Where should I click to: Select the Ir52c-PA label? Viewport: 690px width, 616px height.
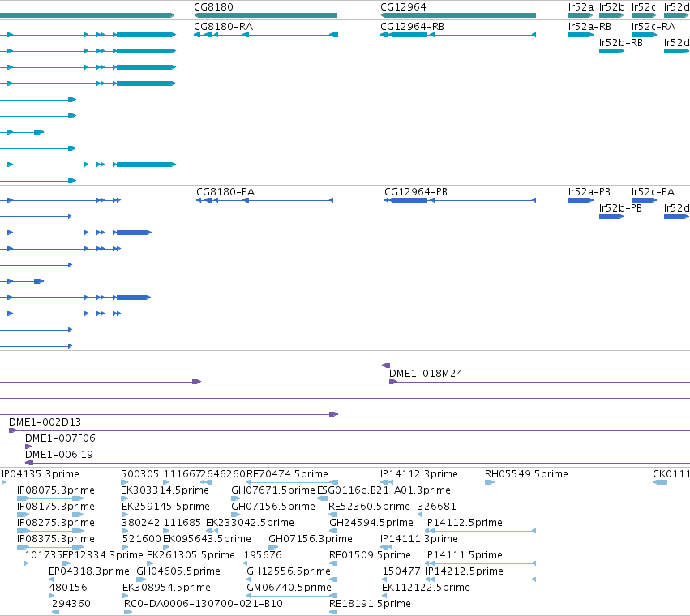click(x=653, y=192)
